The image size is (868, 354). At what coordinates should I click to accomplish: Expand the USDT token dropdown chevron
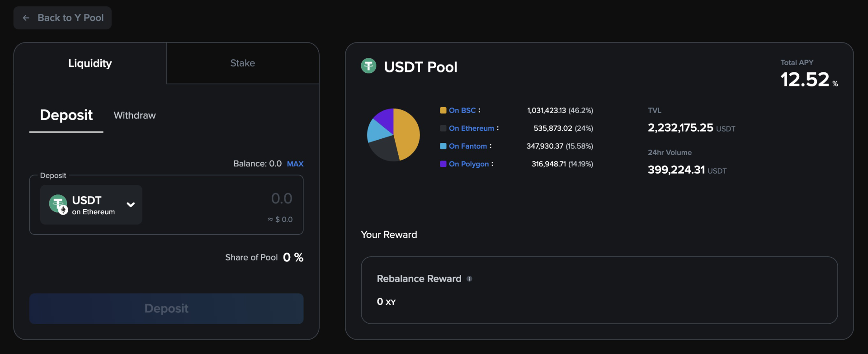[131, 205]
